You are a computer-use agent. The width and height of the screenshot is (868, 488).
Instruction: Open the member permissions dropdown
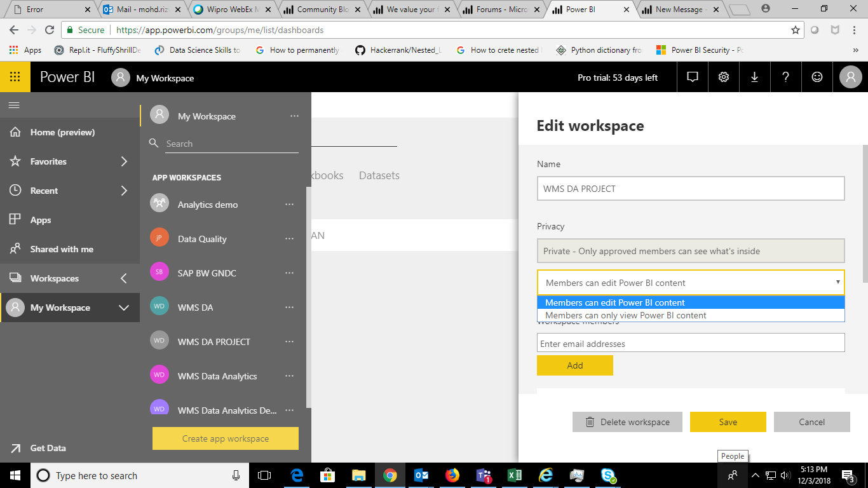pyautogui.click(x=691, y=283)
